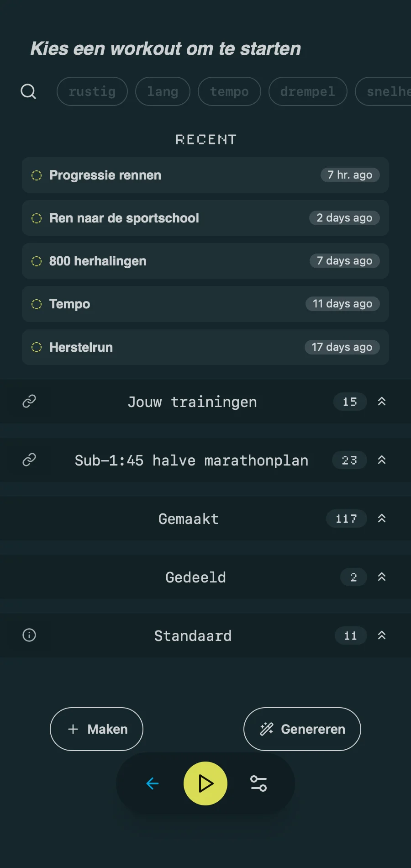Collapse the Gemaakt section chevron
Viewport: 411px width, 868px height.
pos(382,519)
